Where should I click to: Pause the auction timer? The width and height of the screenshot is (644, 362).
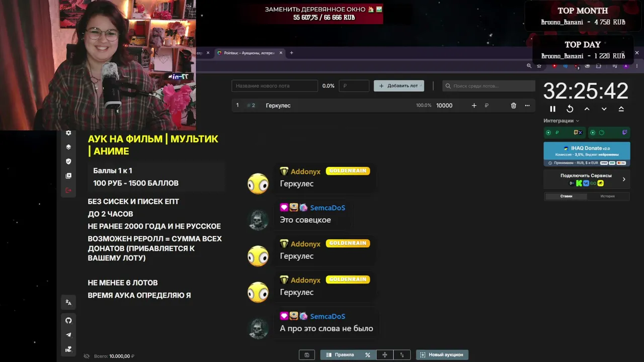552,109
